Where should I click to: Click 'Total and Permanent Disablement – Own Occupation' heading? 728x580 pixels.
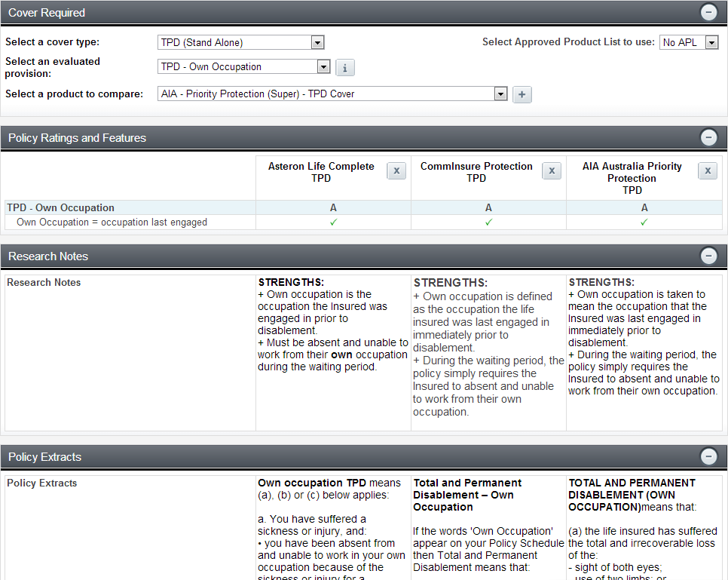tap(467, 495)
